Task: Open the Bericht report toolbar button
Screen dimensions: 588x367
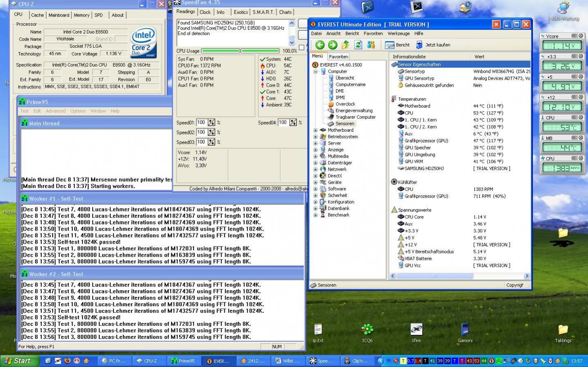Action: pyautogui.click(x=397, y=45)
